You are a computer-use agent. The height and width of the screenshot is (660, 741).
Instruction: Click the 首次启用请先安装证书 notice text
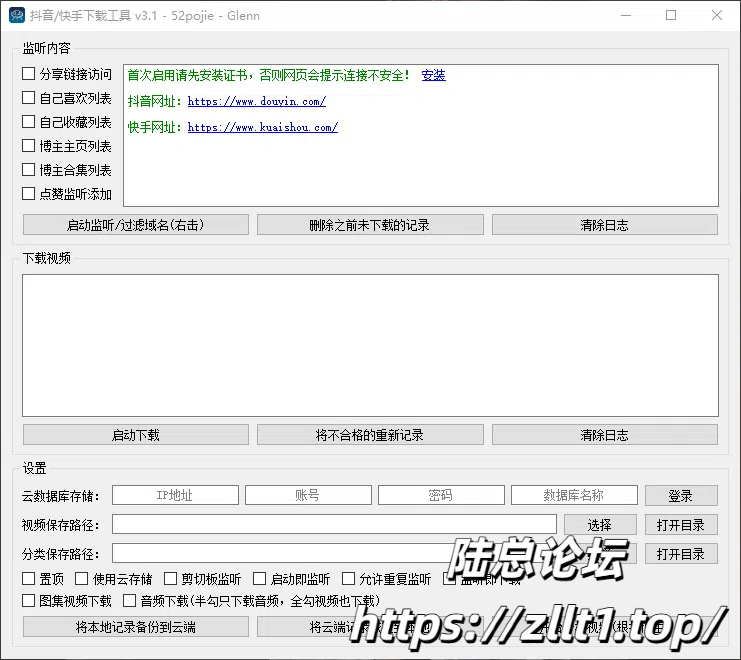[268, 75]
